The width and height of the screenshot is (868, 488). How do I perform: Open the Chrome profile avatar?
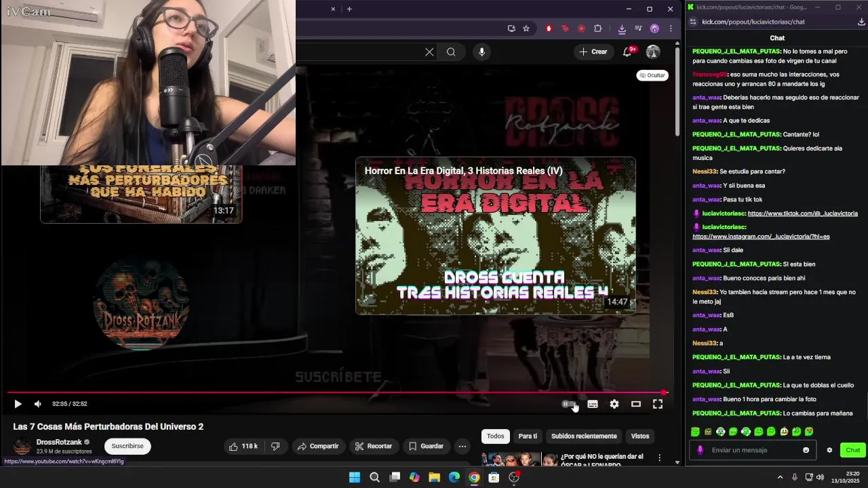(654, 28)
